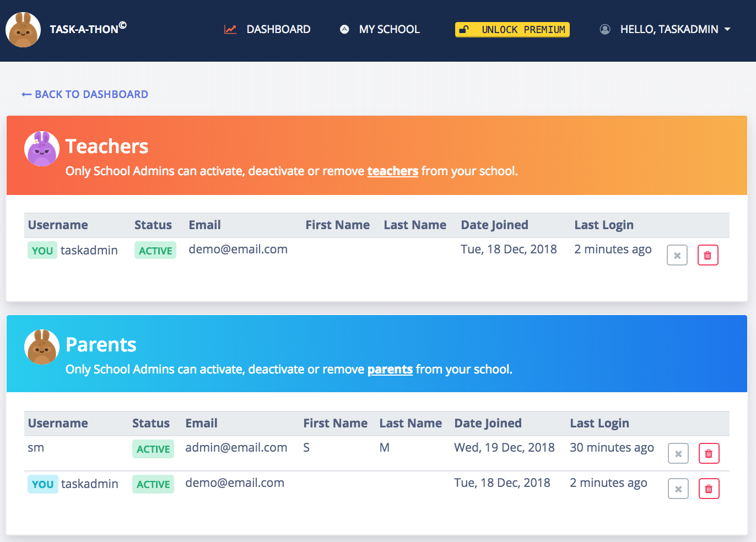Delete taskadmin from Teachers table
This screenshot has width=756, height=542.
708,255
